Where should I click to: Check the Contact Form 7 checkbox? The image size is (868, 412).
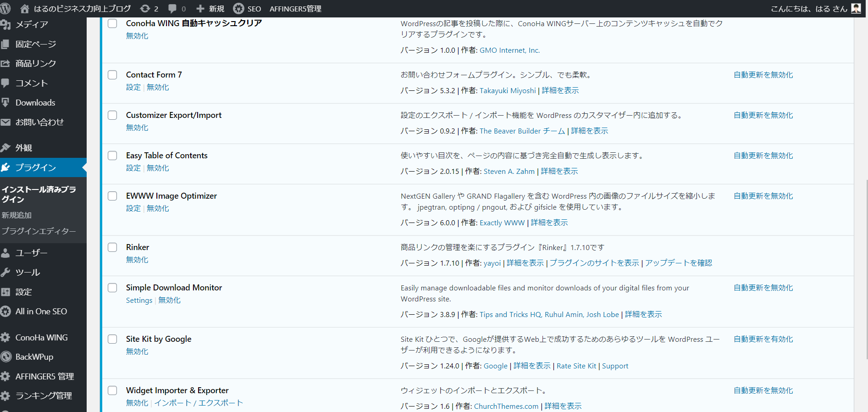click(x=112, y=75)
